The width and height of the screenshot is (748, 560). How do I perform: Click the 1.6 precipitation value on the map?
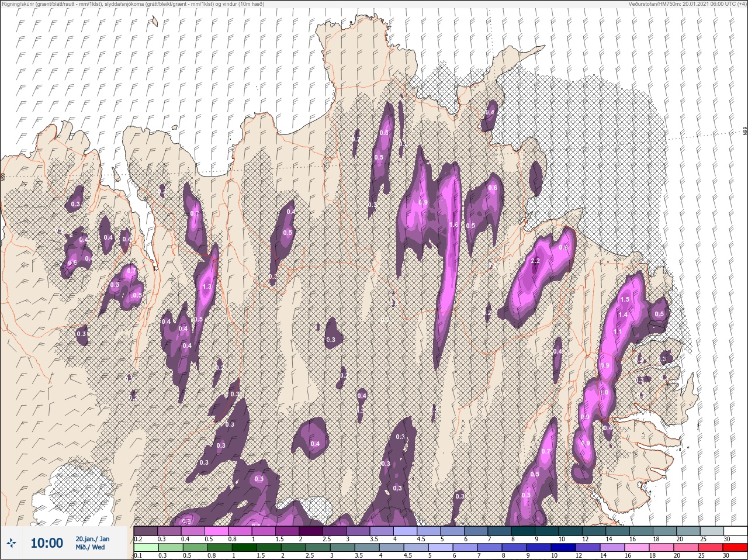(453, 225)
